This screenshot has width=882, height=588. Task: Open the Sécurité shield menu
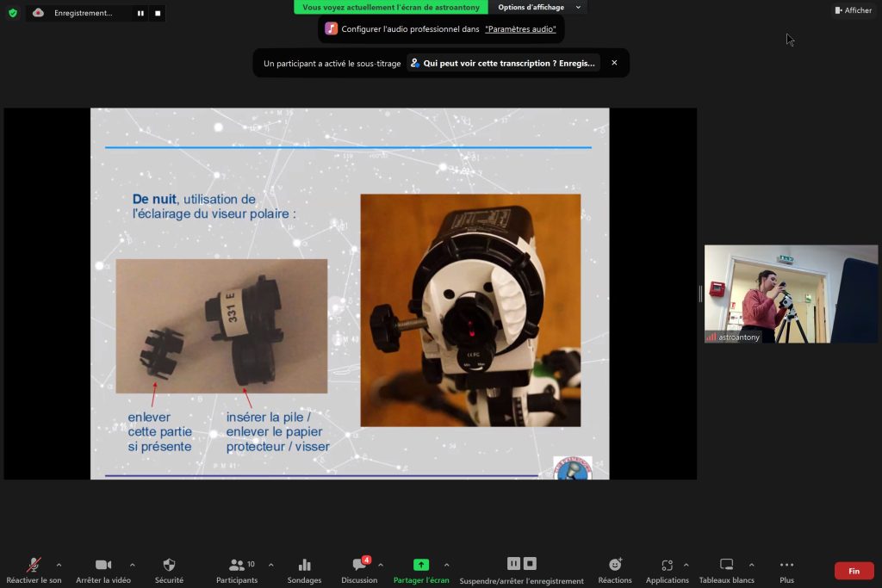click(170, 570)
